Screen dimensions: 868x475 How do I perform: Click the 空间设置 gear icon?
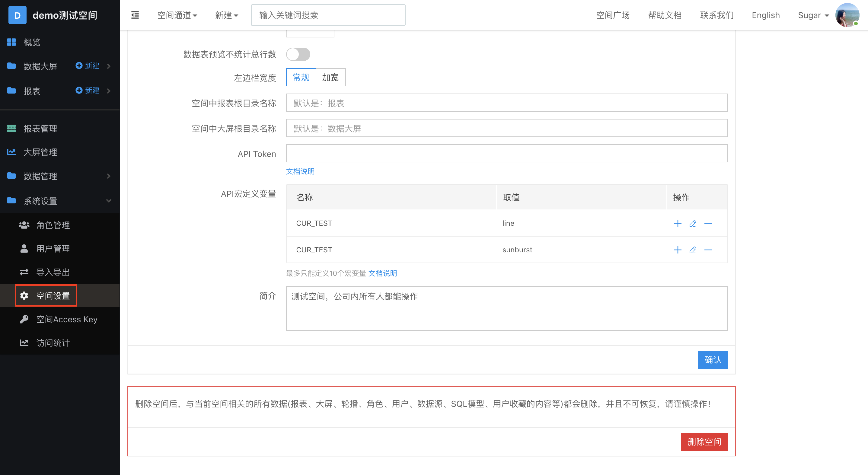pos(24,295)
